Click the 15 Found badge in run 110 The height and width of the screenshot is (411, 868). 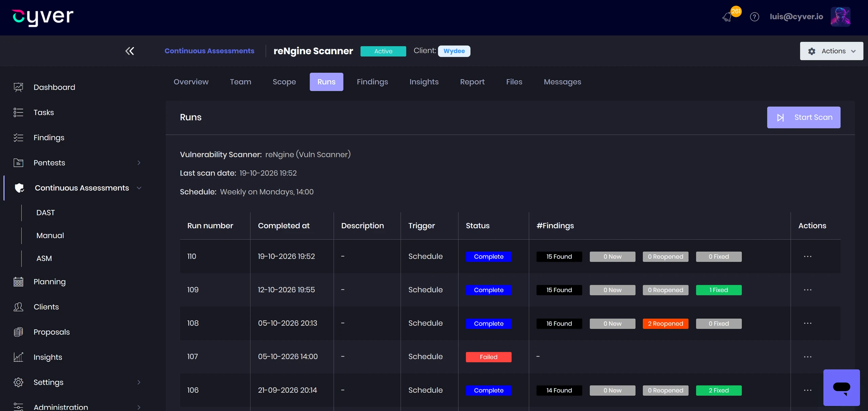click(x=559, y=256)
